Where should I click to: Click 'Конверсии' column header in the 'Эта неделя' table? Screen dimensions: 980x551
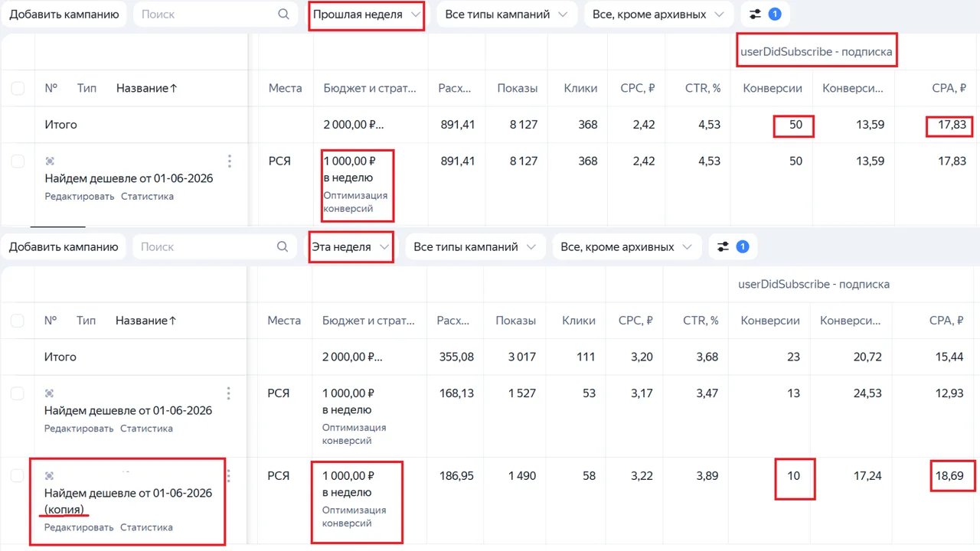770,321
